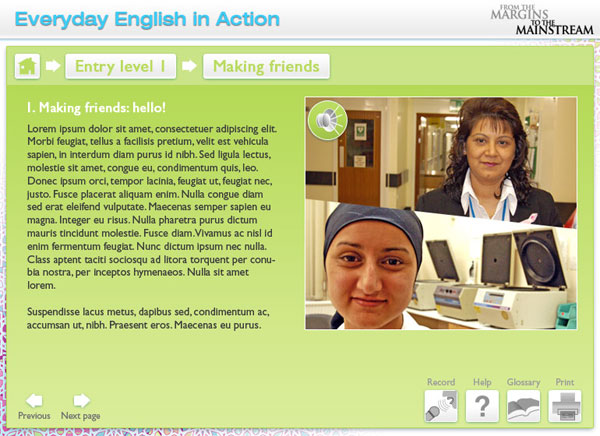Click the Previous left arrow
Screen dimensions: 600x436
pyautogui.click(x=34, y=401)
